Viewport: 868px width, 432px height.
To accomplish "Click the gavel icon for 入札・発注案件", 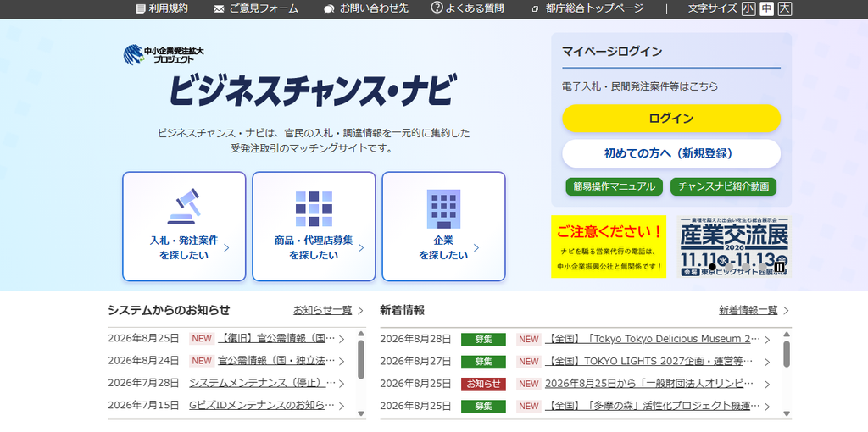I will coord(184,207).
